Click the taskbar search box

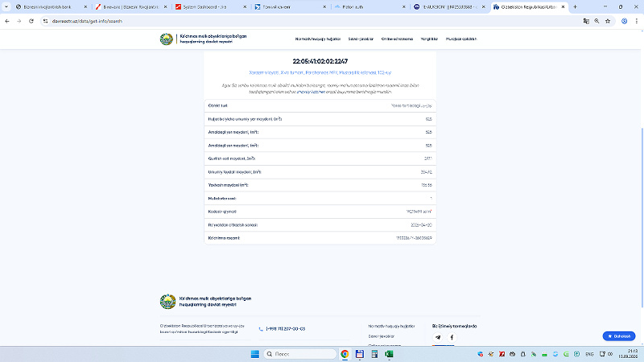pyautogui.click(x=299, y=354)
